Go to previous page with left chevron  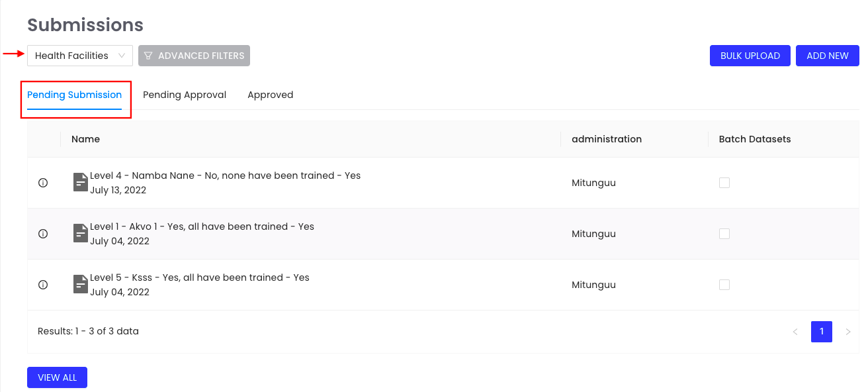(x=795, y=332)
